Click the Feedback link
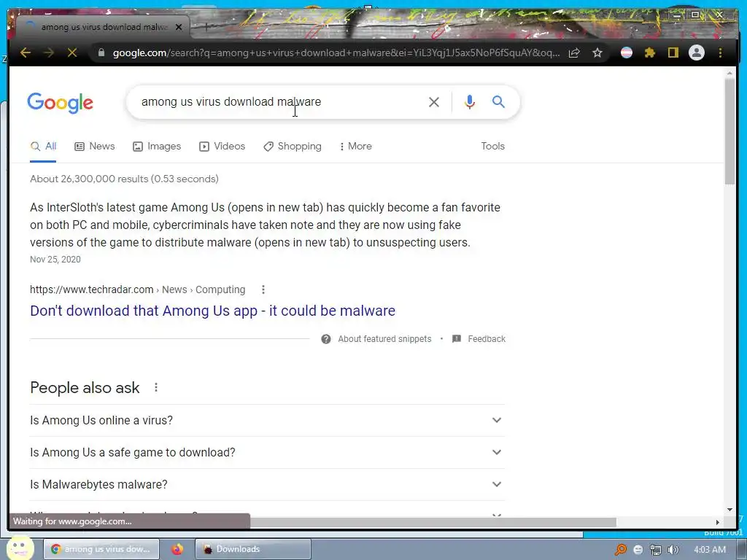This screenshot has height=560, width=747. [x=487, y=339]
